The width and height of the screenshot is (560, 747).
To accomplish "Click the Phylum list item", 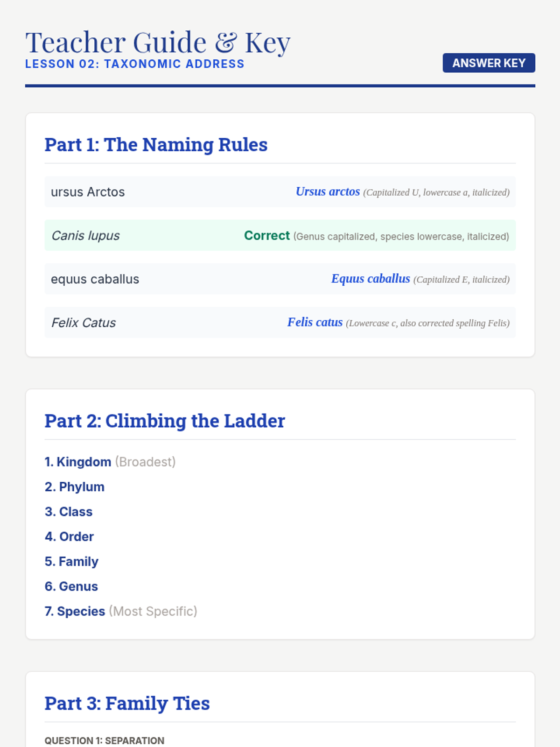I will 75,487.
